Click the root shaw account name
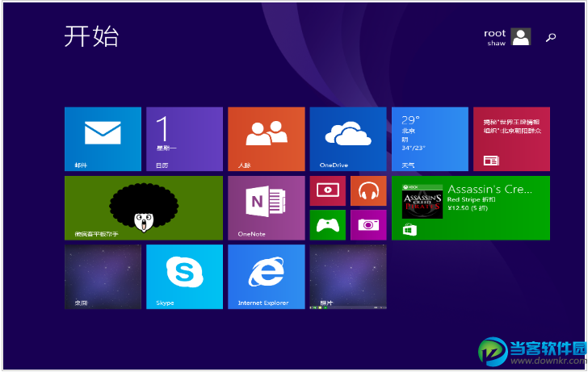The height and width of the screenshot is (372, 588). [x=495, y=37]
